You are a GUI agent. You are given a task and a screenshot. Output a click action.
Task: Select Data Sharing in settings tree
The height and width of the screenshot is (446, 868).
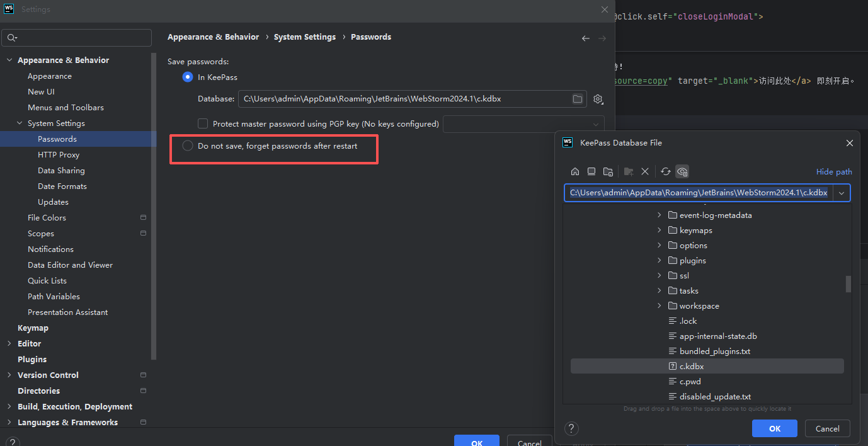[x=61, y=170]
